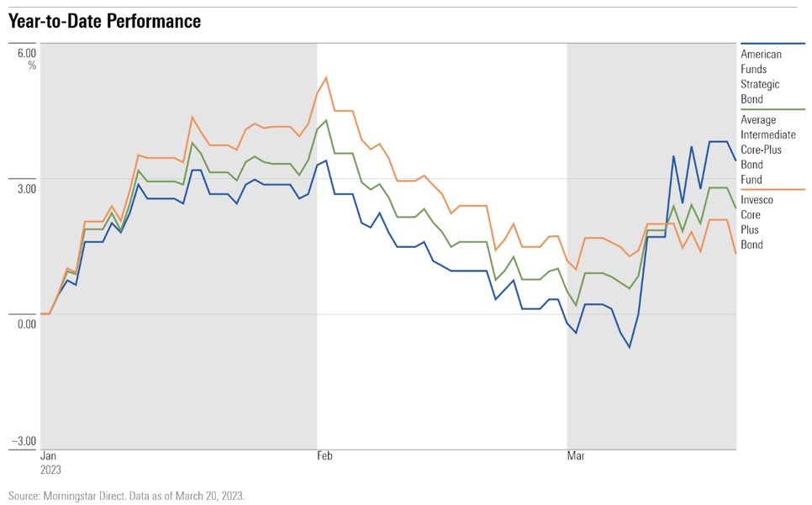812x505 pixels.
Task: Click the −3.00 y-axis label
Action: coord(24,442)
